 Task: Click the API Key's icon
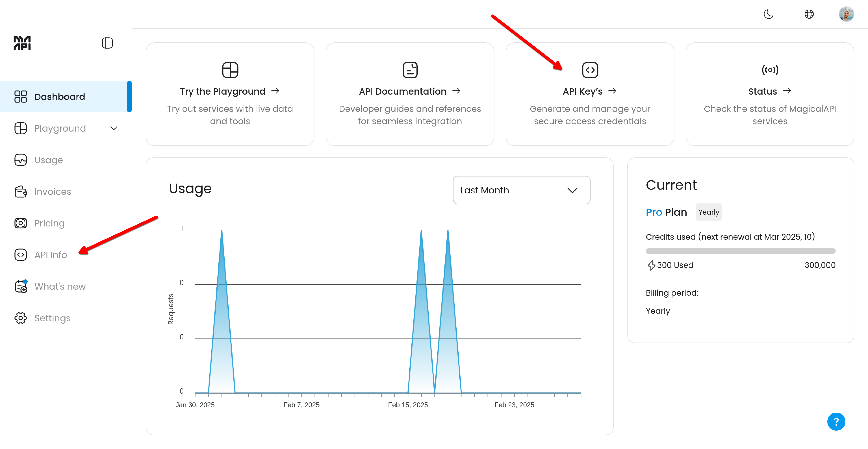point(590,70)
